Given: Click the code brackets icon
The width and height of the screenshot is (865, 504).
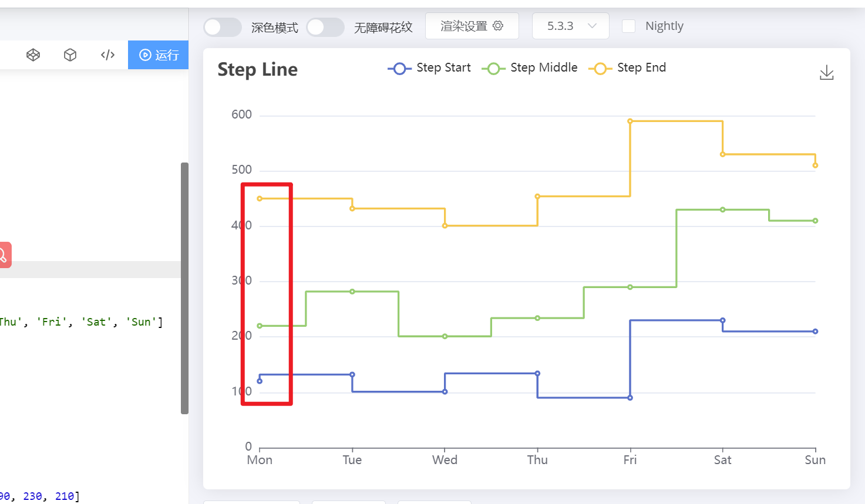Looking at the screenshot, I should pyautogui.click(x=107, y=55).
